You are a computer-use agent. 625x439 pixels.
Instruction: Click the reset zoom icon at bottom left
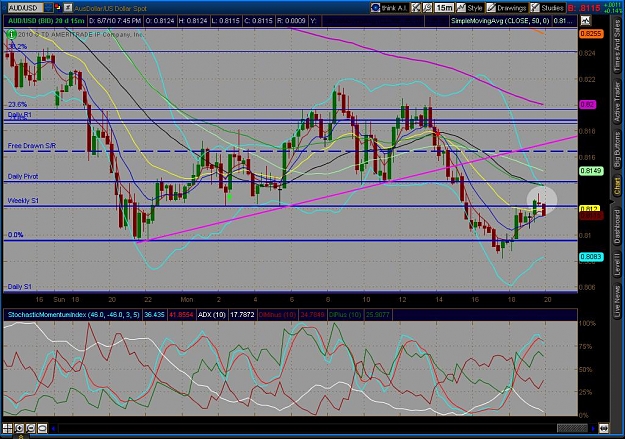coord(42,429)
